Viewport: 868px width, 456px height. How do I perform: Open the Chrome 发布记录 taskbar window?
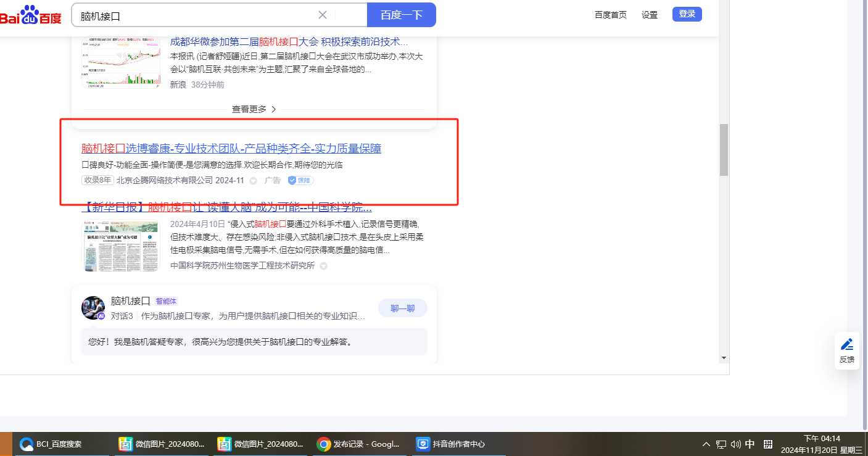(359, 444)
